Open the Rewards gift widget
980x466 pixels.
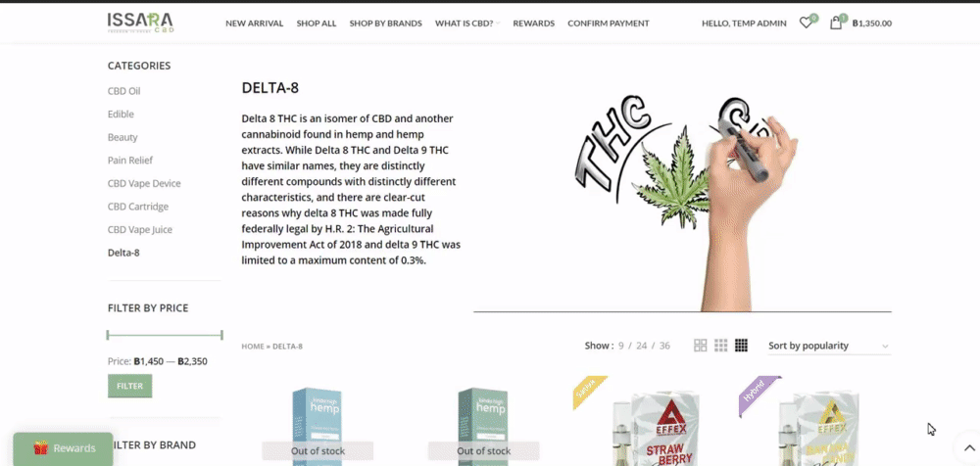(x=63, y=448)
